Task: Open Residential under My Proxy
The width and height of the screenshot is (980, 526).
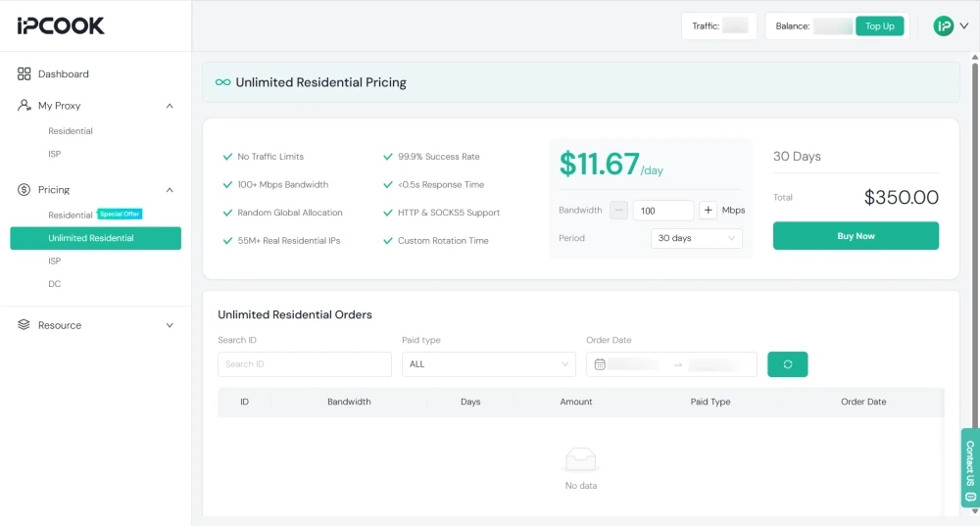Action: 70,131
